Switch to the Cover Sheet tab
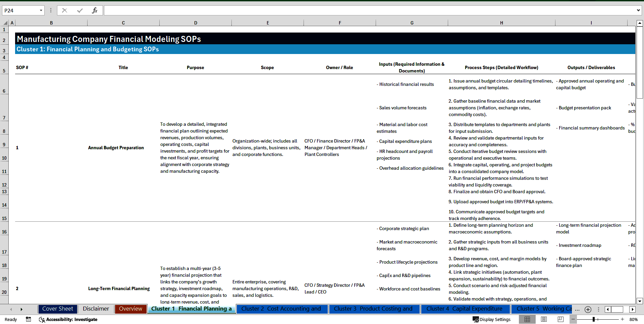The image size is (644, 324). point(57,309)
